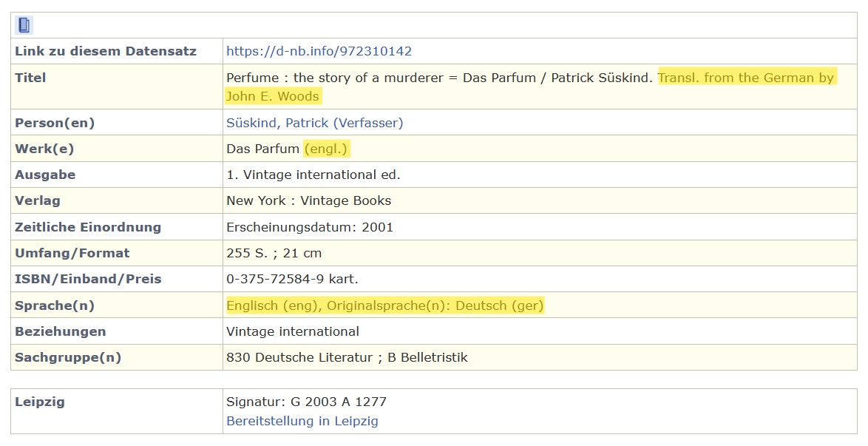This screenshot has height=446, width=868.
Task: Click the Umfang/Format value 255 S. ; 21 cm
Action: pos(274,253)
